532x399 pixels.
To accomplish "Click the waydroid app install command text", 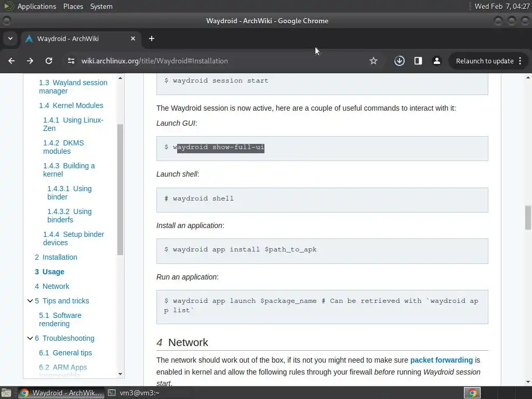I will (244, 249).
